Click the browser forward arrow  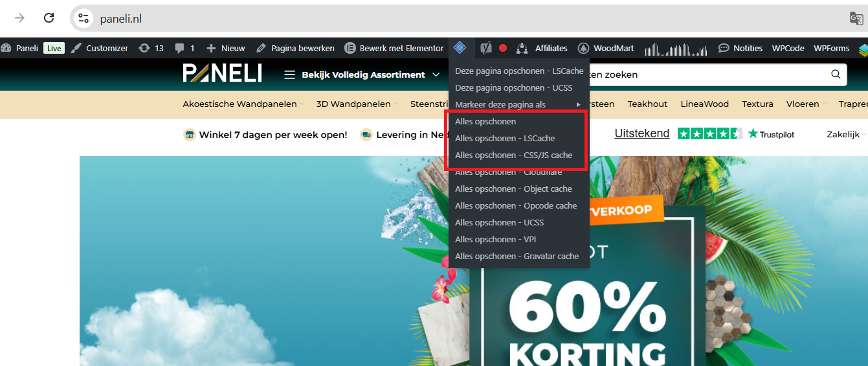coord(19,18)
